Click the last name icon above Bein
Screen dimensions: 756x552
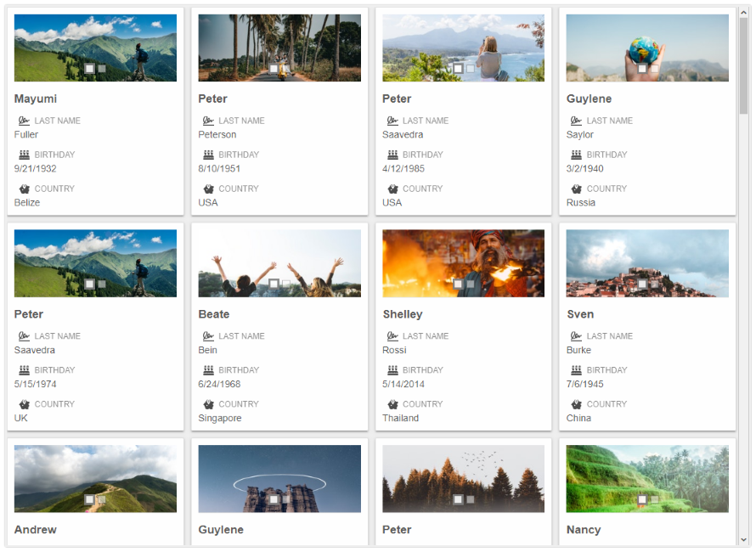(208, 336)
